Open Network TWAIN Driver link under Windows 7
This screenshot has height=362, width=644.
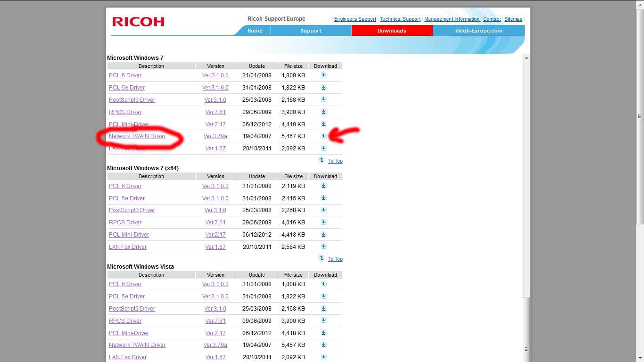[137, 136]
